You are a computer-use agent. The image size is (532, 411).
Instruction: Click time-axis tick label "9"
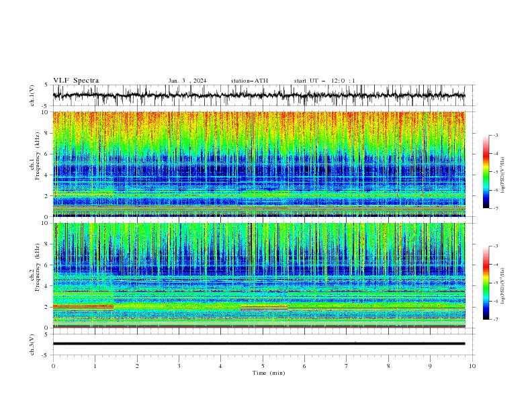point(430,366)
